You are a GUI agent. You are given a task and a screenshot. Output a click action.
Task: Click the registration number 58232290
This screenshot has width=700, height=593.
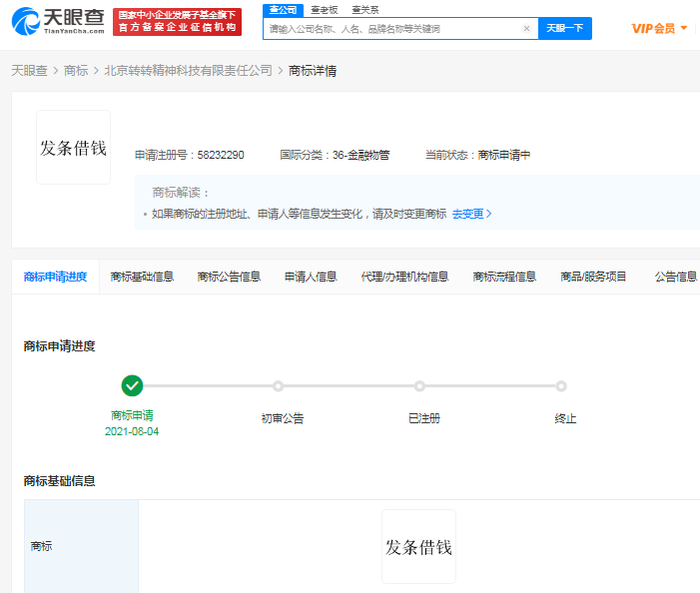(x=221, y=155)
